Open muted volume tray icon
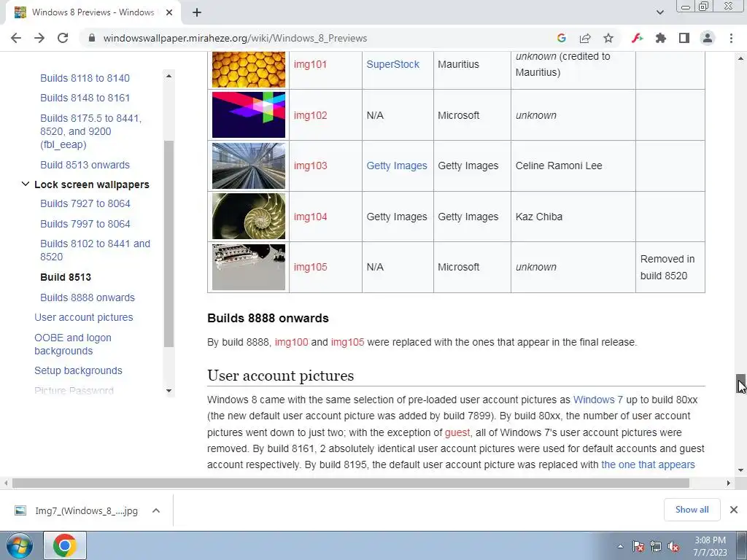Image resolution: width=747 pixels, height=560 pixels. pyautogui.click(x=673, y=546)
